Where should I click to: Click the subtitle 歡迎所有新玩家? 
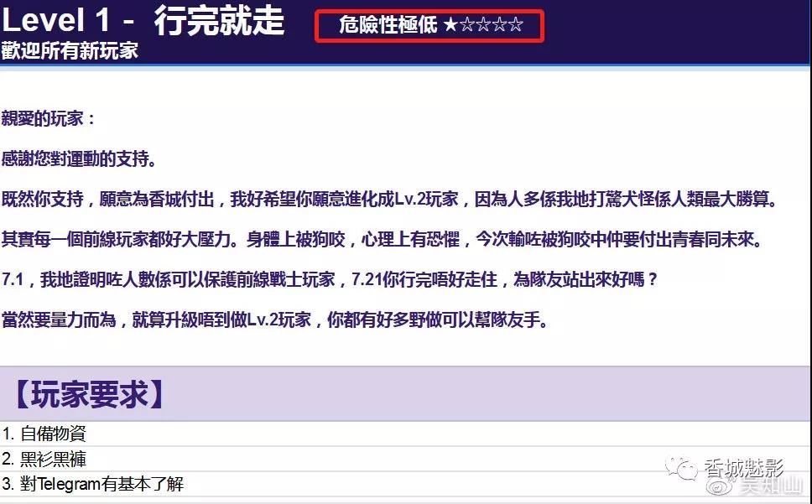pos(70,50)
